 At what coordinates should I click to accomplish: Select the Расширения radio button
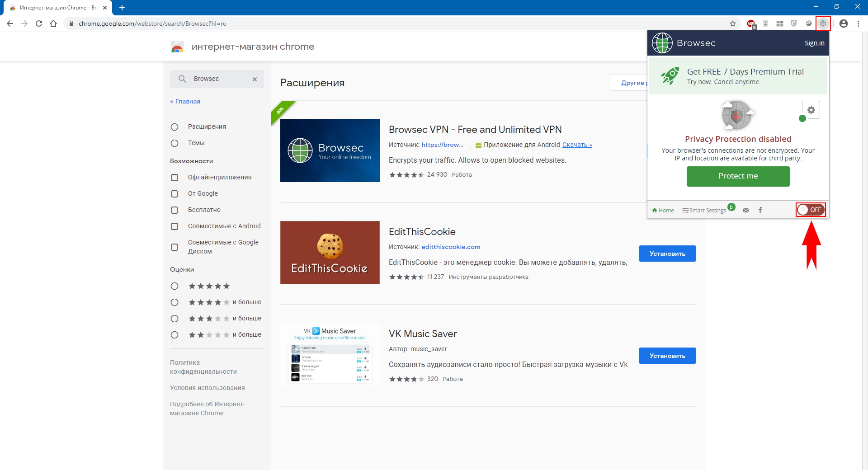pyautogui.click(x=175, y=127)
